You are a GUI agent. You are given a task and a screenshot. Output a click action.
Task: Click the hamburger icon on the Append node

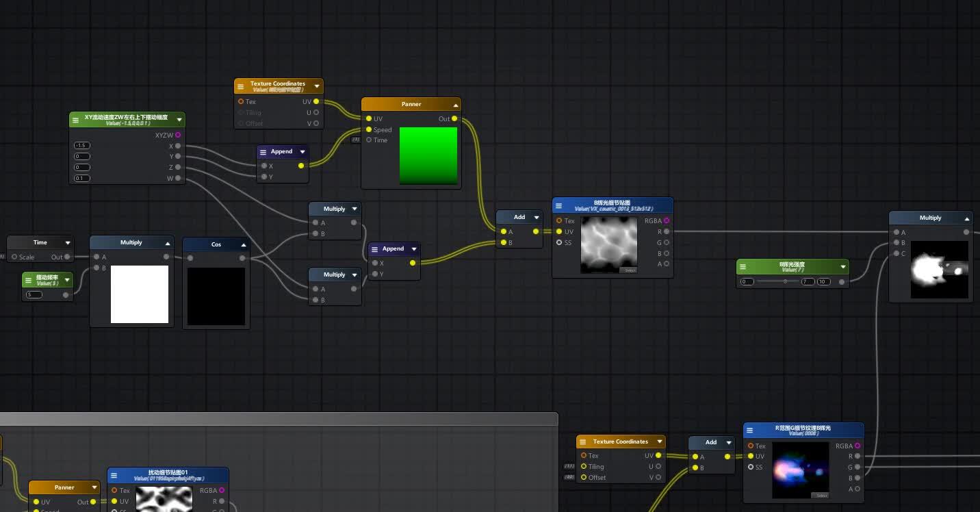pos(262,151)
